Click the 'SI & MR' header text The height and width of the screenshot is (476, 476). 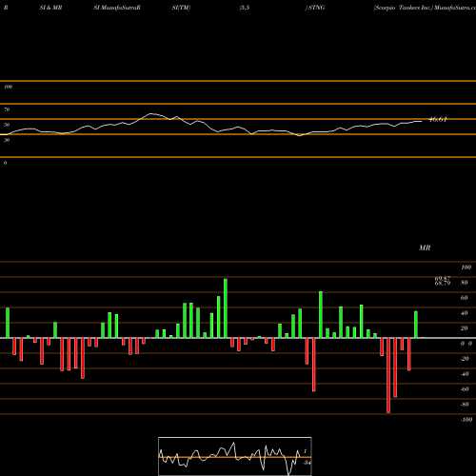click(x=50, y=8)
